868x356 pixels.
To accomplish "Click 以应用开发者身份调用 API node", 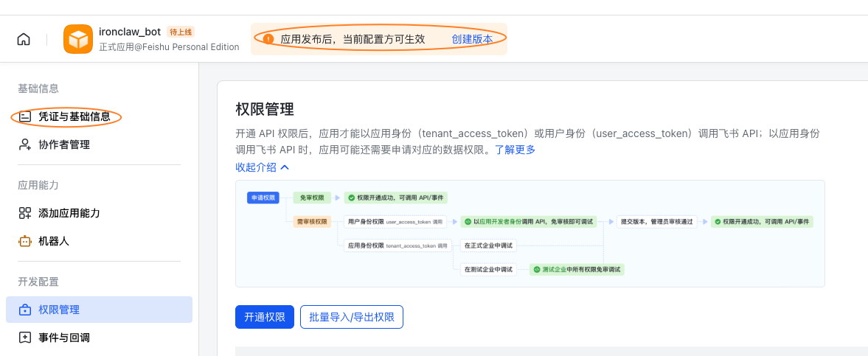I will pyautogui.click(x=528, y=221).
